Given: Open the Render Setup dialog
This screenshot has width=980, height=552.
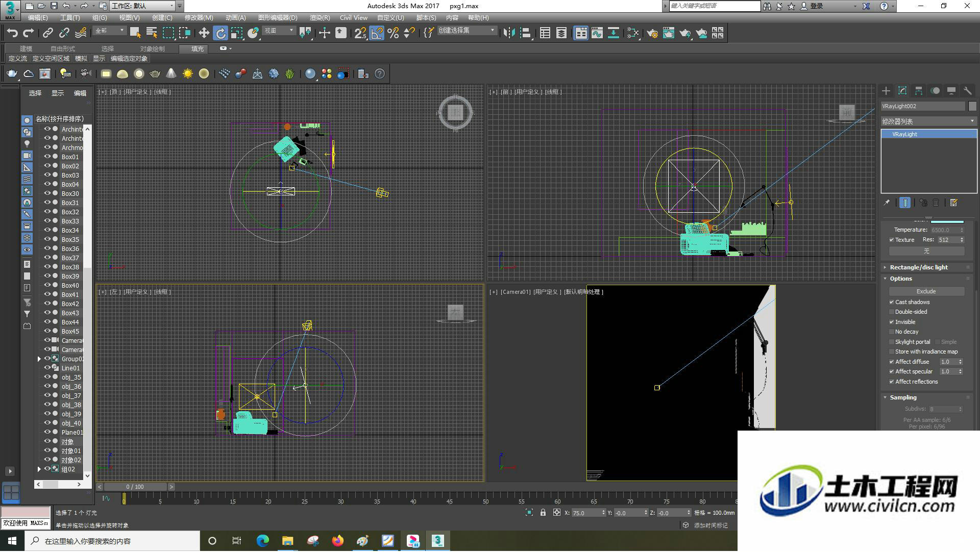Looking at the screenshot, I should [652, 33].
